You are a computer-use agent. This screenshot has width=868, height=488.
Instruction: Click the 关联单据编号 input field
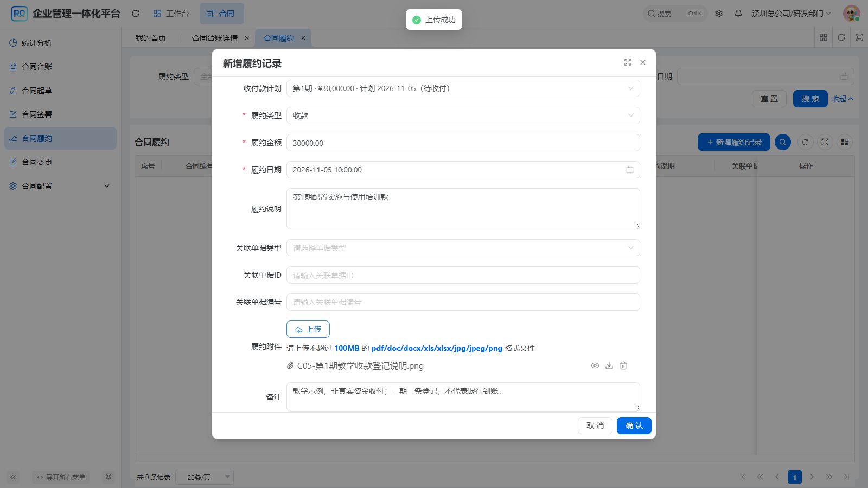pyautogui.click(x=463, y=302)
